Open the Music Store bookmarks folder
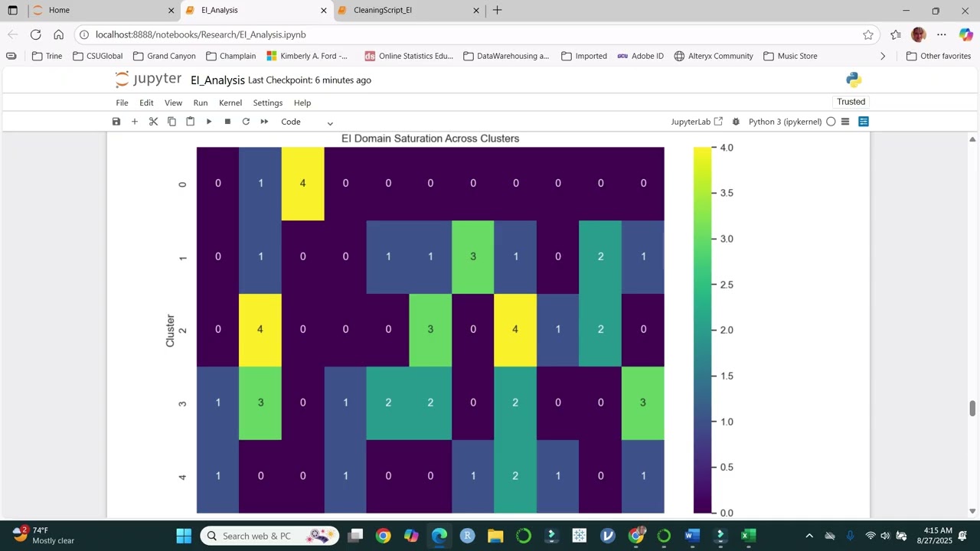 point(790,56)
